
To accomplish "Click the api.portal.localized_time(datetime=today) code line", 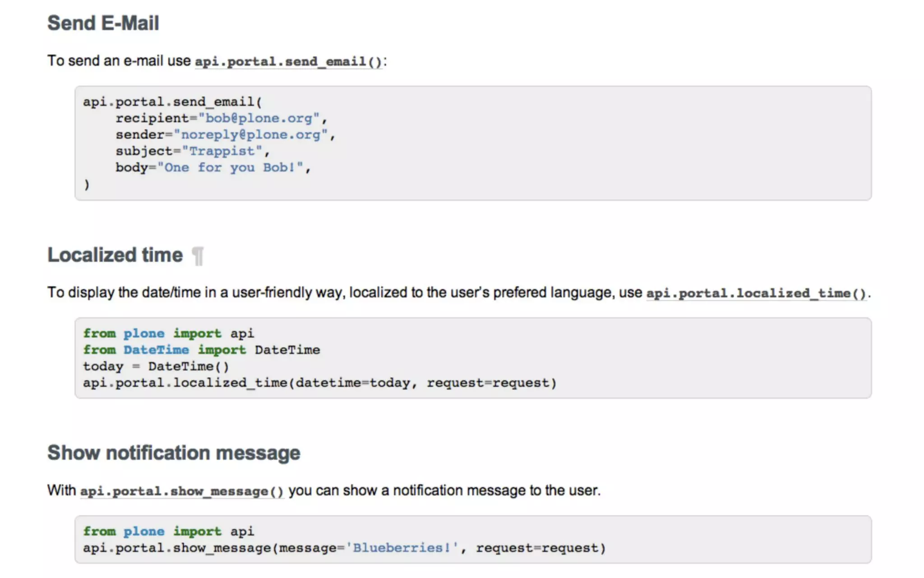I will (319, 383).
